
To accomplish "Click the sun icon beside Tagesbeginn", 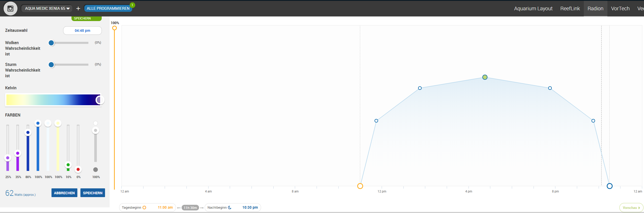I will 144,208.
